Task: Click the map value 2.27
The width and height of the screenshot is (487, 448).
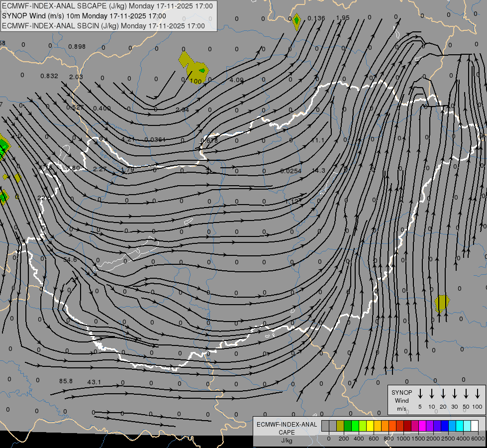Action: [x=99, y=169]
